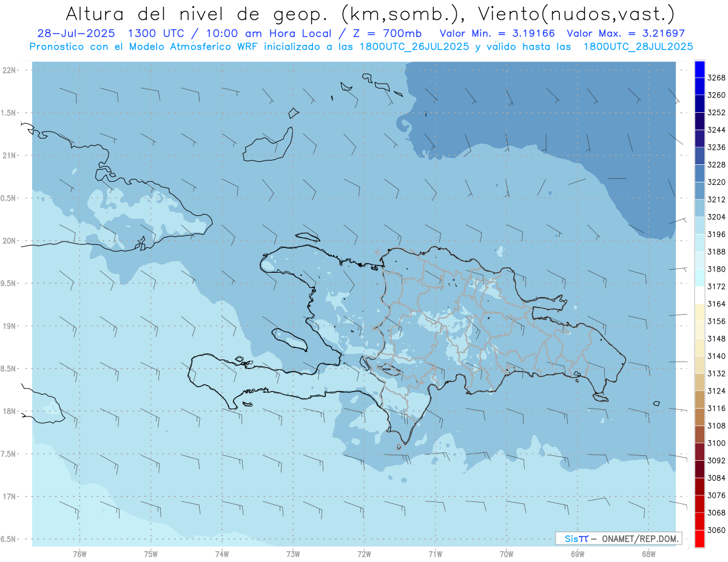Click the 3188 value on the color scale
The width and height of the screenshot is (728, 562).
(x=716, y=252)
